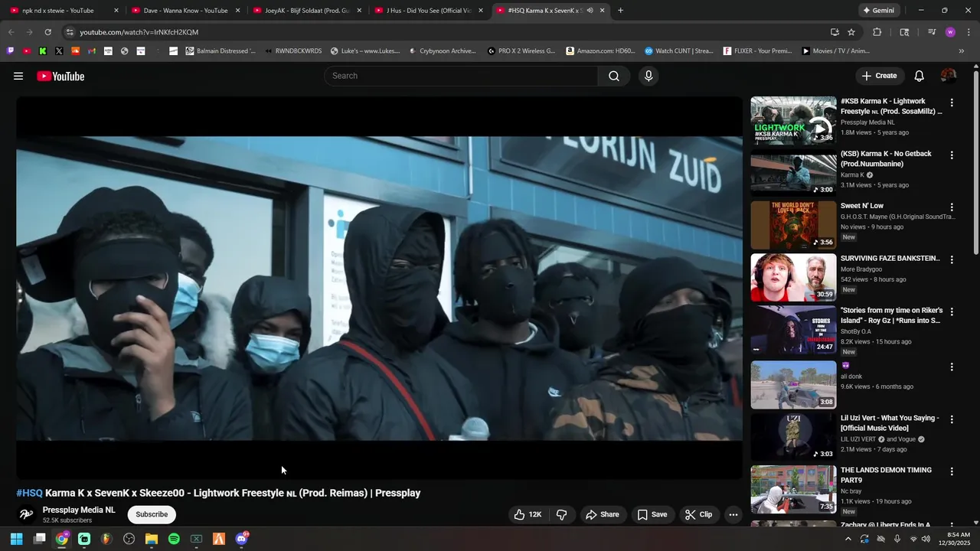The height and width of the screenshot is (551, 980).
Task: Open the 'ali donk' channel video thumbnail
Action: [793, 385]
